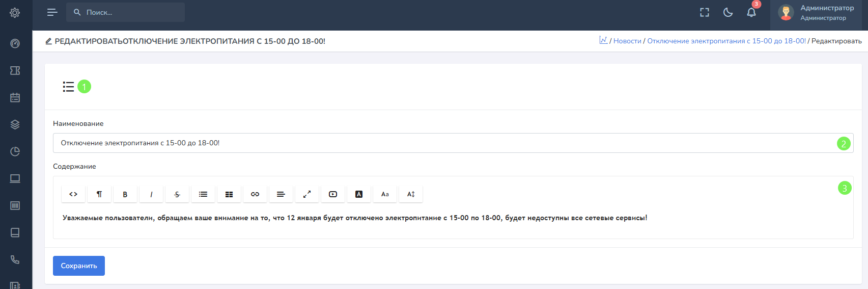Click the Сохранить button

point(79,266)
